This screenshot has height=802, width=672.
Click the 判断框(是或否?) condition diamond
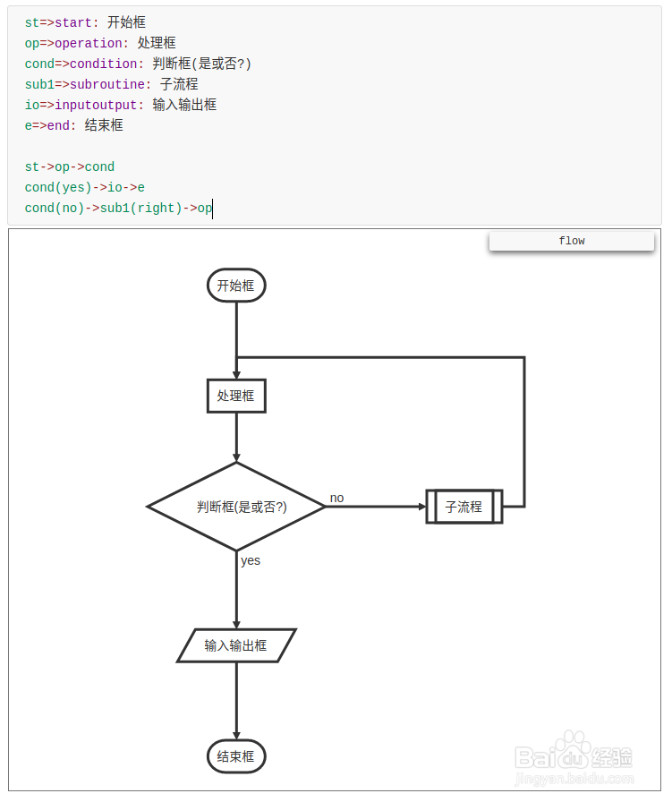pos(236,507)
